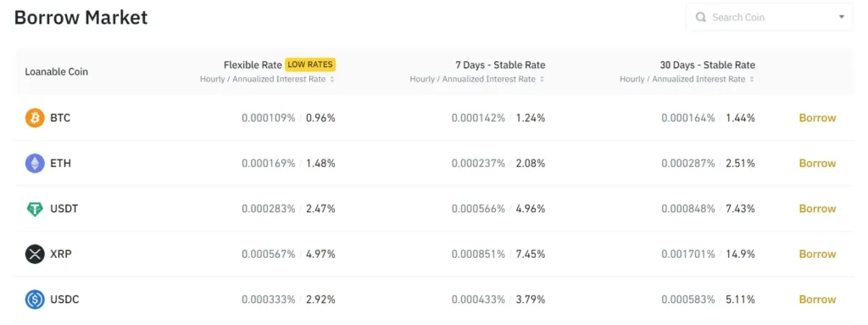Click the magnifier icon in Search Coin
Screen dimensions: 868x325
(x=701, y=17)
